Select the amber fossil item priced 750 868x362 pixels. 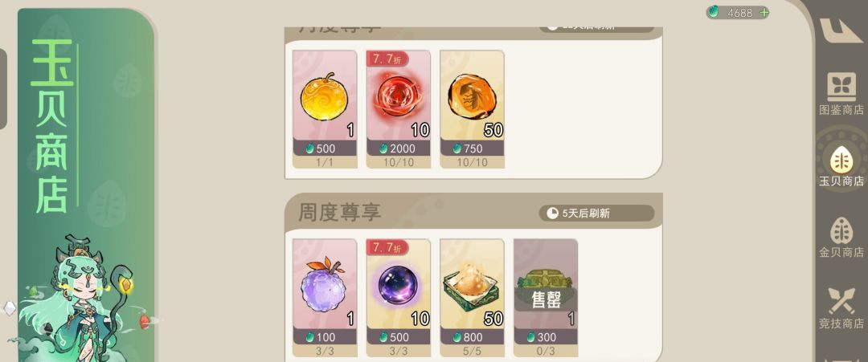[472, 109]
